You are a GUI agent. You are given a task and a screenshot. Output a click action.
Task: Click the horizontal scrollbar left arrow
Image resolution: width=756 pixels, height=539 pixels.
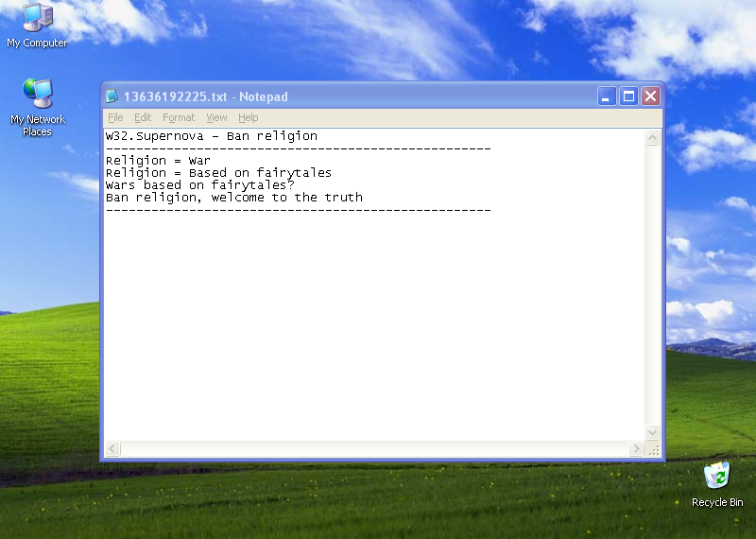click(112, 449)
